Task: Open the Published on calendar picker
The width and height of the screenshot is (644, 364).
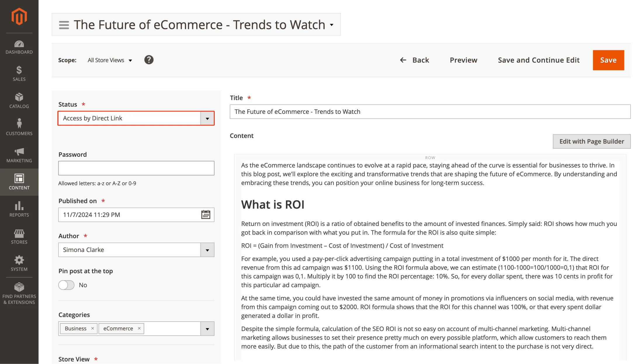Action: [206, 215]
